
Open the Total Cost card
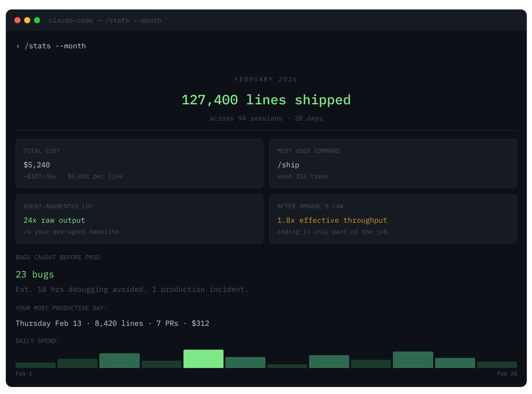tap(139, 163)
